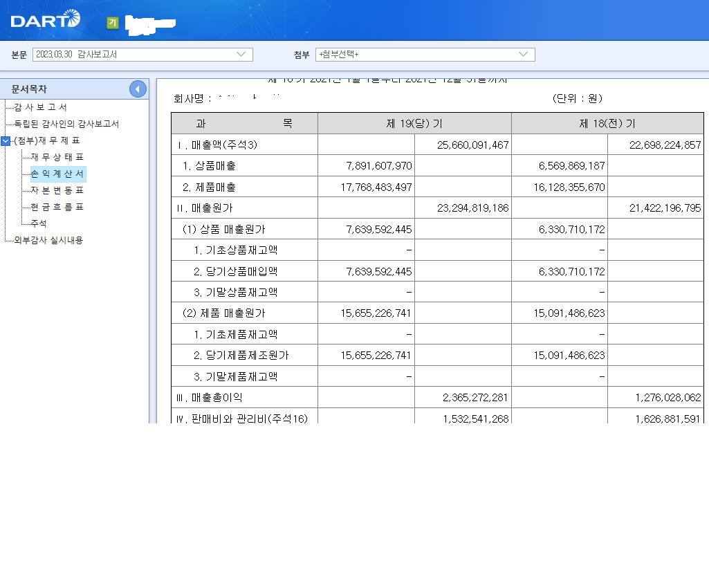Click the 2. 당기상품매입액 row label

click(x=236, y=271)
